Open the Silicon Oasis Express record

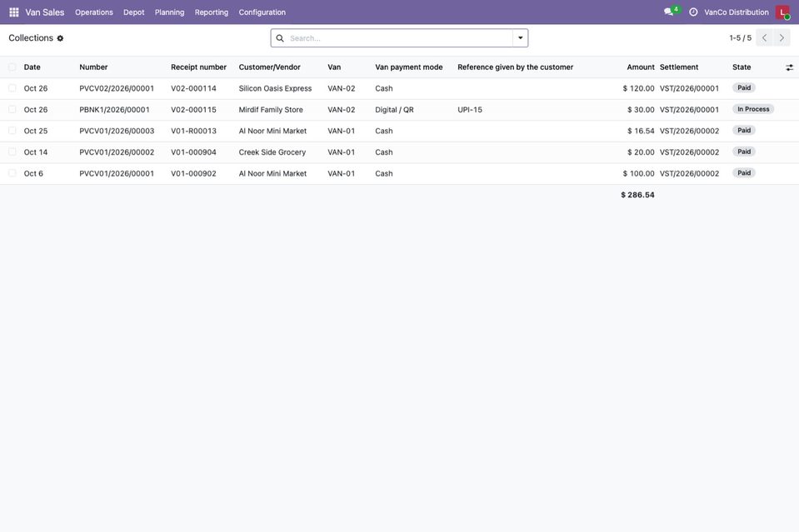point(275,88)
